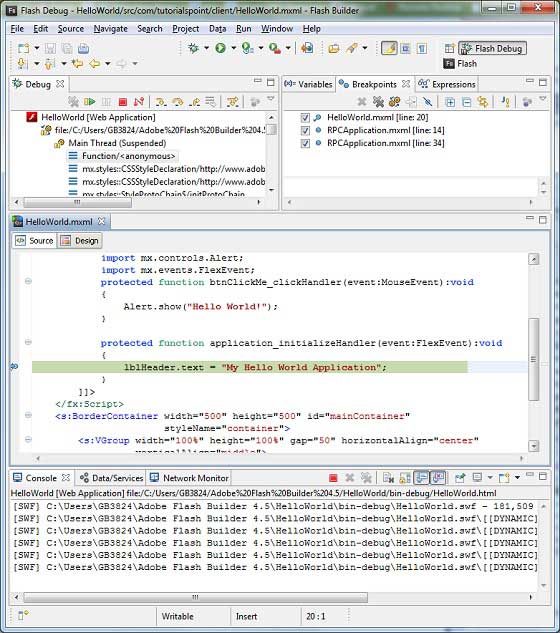Expand all items in Breakpoints view
The image size is (560, 633).
(449, 102)
